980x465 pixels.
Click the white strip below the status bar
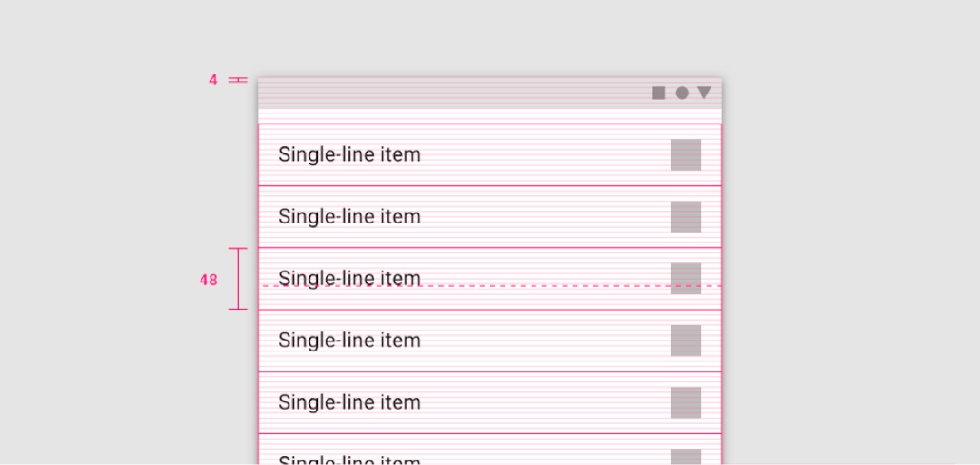(x=490, y=115)
